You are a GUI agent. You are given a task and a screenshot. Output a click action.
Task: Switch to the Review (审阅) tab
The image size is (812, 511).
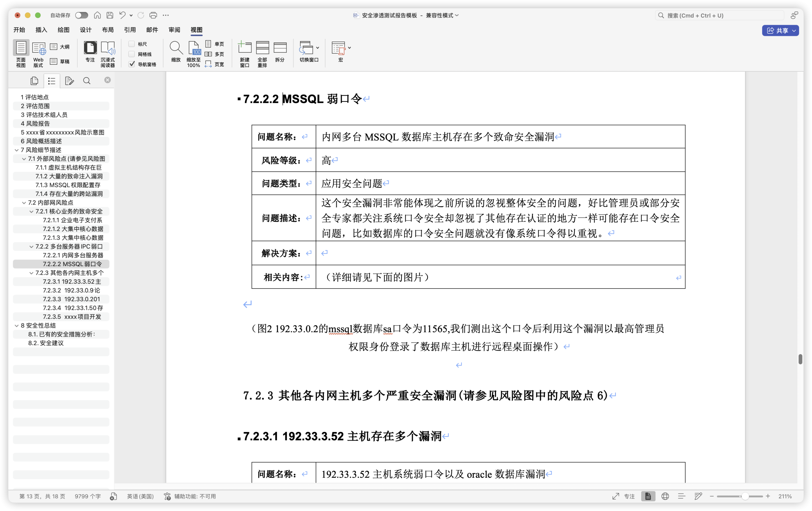(x=174, y=30)
